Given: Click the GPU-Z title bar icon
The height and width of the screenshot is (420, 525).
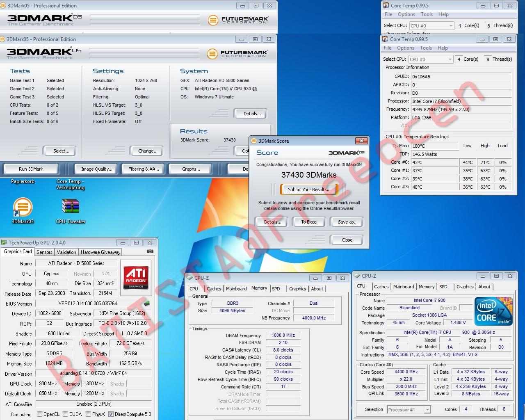Looking at the screenshot, I should click(x=5, y=242).
